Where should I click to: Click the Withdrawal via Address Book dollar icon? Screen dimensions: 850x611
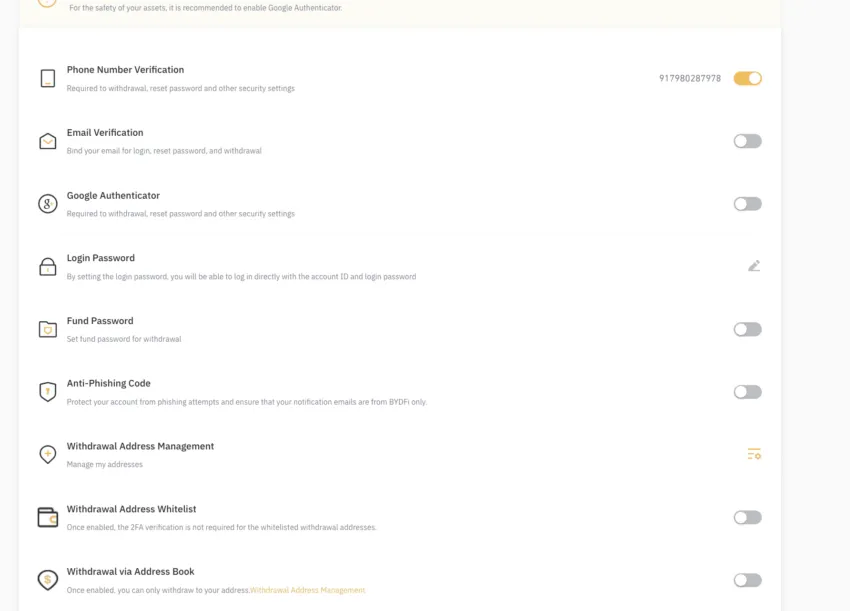(48, 580)
